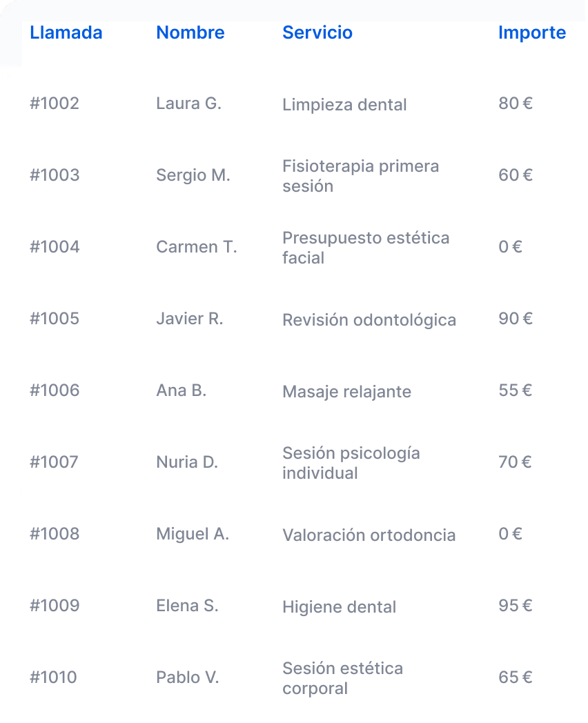This screenshot has height=723, width=588.
Task: Open call entry #1003
Action: [55, 175]
